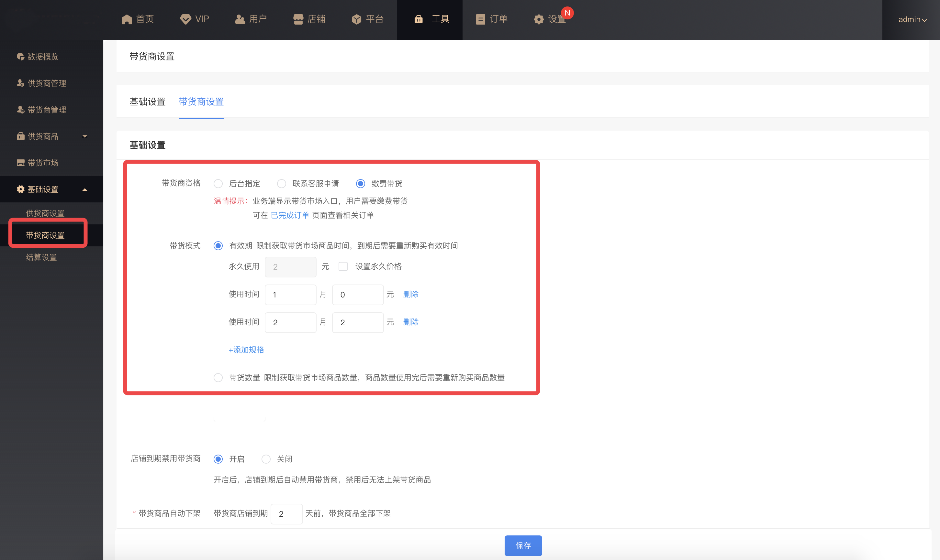Viewport: 940px width, 560px height.
Task: Select the 后台指定 radio option
Action: click(x=218, y=184)
